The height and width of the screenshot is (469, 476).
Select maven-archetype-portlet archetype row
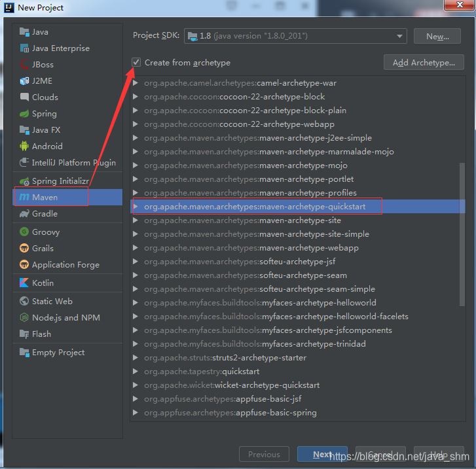(x=298, y=179)
